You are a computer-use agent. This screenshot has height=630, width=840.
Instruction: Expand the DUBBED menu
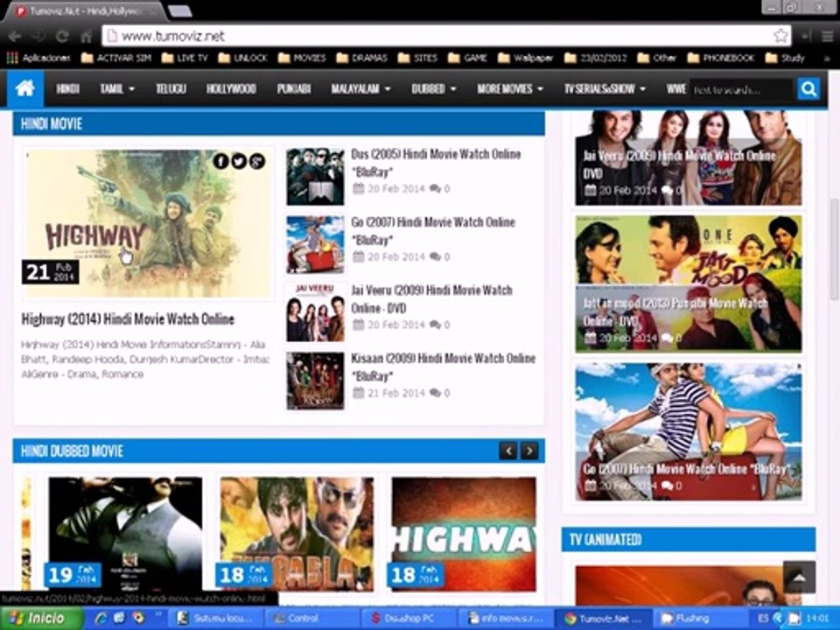[433, 89]
